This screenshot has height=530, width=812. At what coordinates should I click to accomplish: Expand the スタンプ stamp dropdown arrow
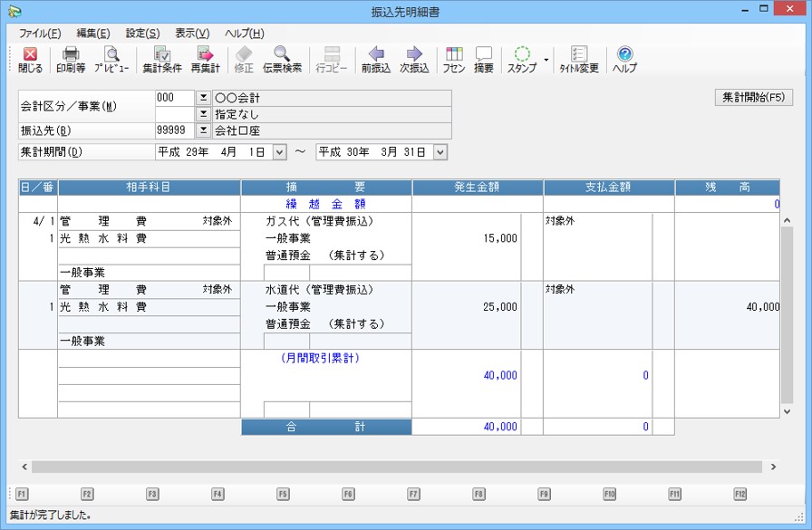tap(546, 60)
